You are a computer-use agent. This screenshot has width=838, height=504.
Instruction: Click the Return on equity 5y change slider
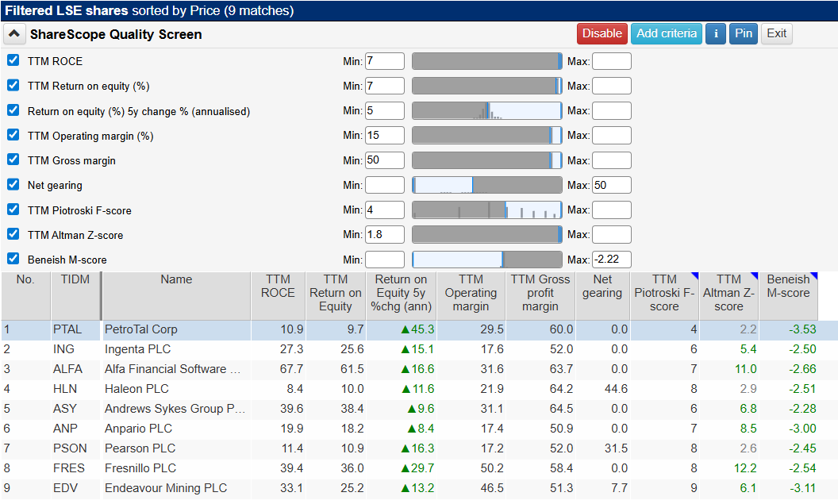tap(487, 110)
